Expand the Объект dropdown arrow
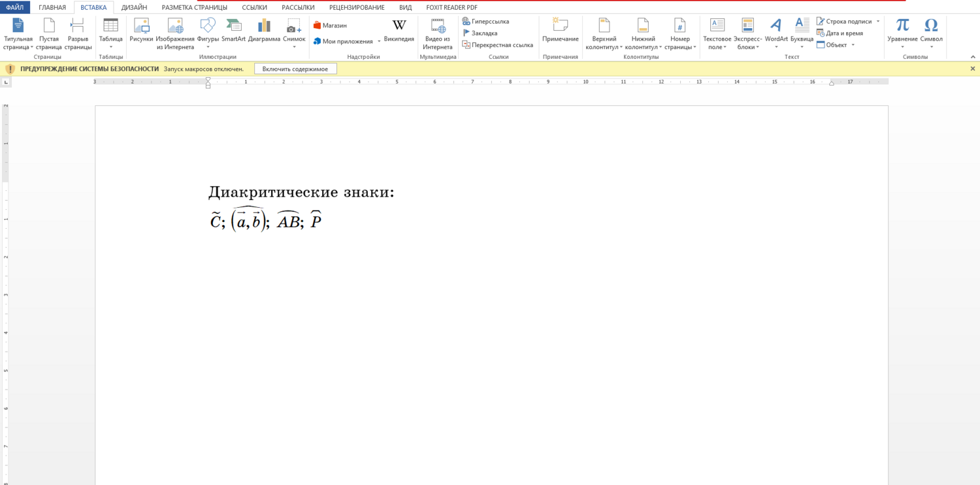The height and width of the screenshot is (485, 980). [x=853, y=45]
